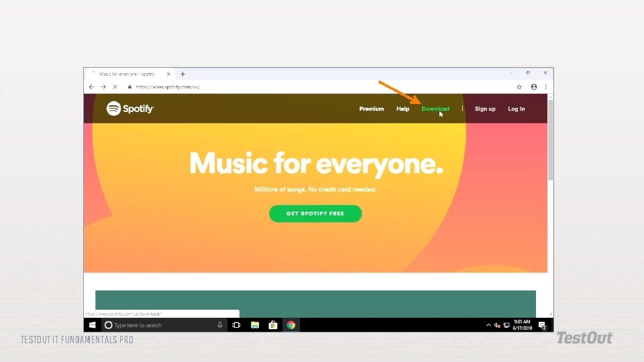
Task: Click the Spotify logo in the header
Action: coord(129,109)
